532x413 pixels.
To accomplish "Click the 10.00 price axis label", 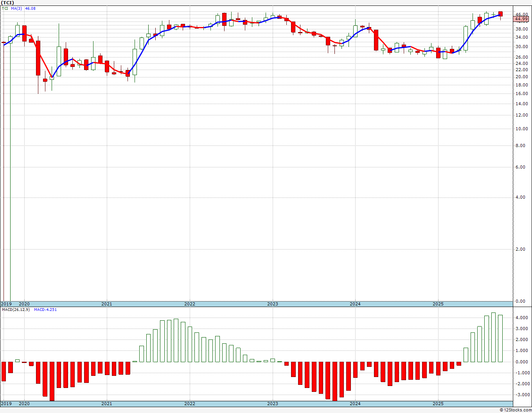I will (x=521, y=129).
